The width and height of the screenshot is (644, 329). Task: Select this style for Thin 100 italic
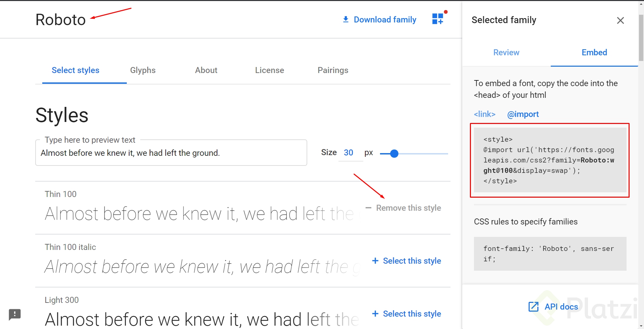[407, 261]
